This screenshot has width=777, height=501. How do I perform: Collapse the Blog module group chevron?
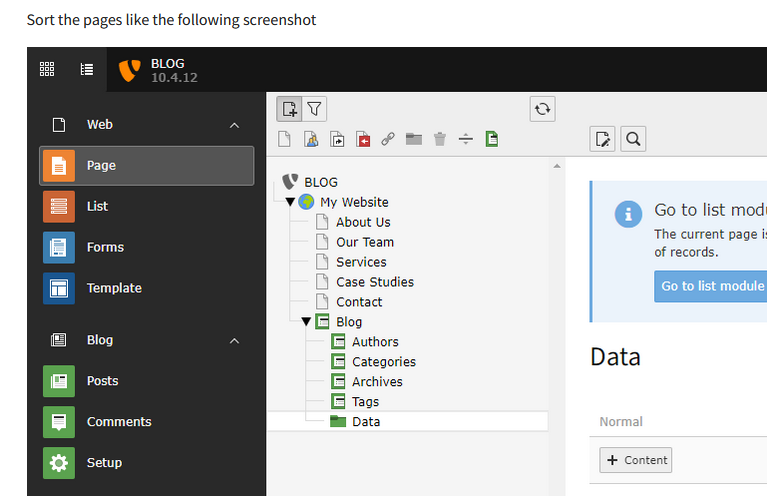tap(234, 341)
